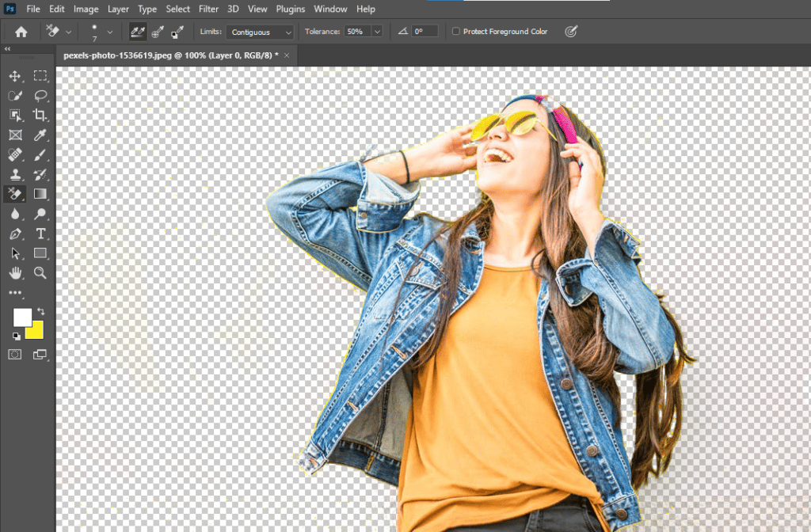This screenshot has width=811, height=532.
Task: Open the Filter menu
Action: [208, 9]
